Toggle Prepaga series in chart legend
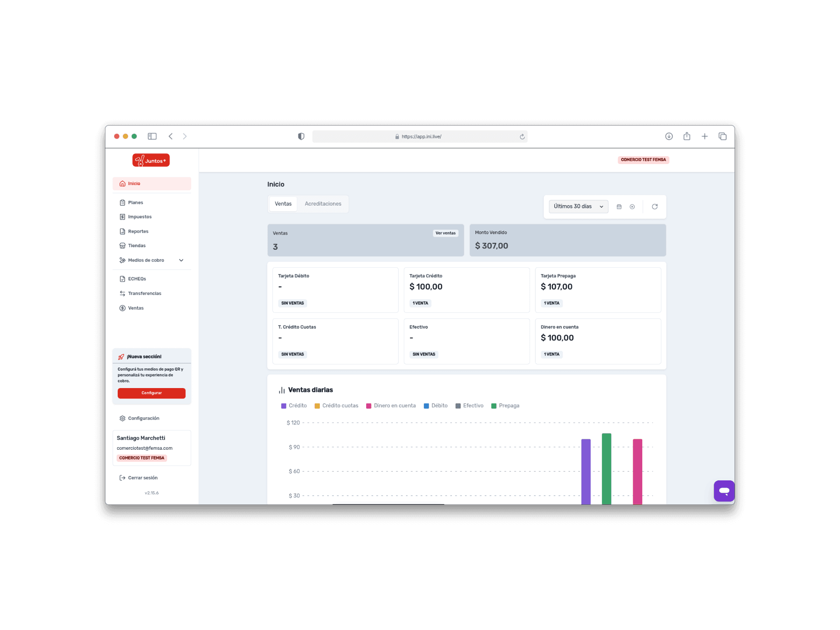This screenshot has width=840, height=630. point(509,406)
